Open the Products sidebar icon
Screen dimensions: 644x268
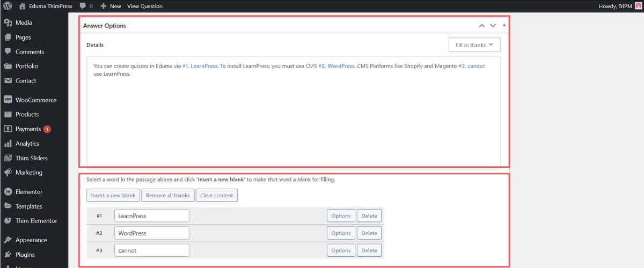pos(8,114)
